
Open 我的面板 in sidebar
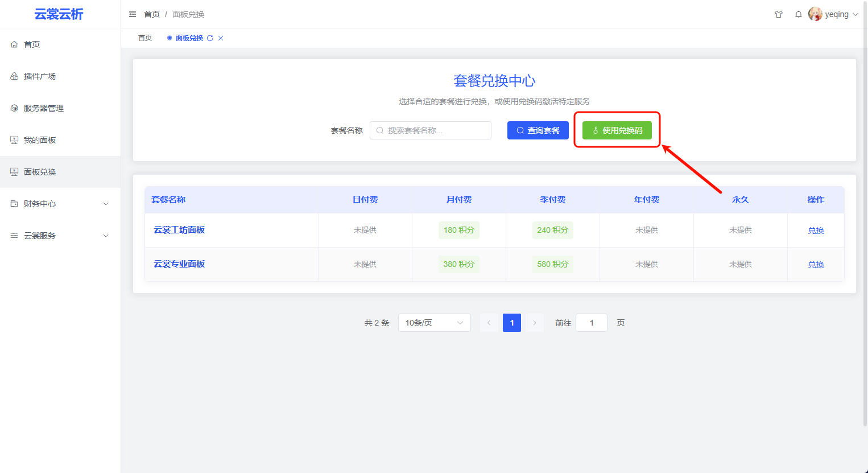(40, 140)
